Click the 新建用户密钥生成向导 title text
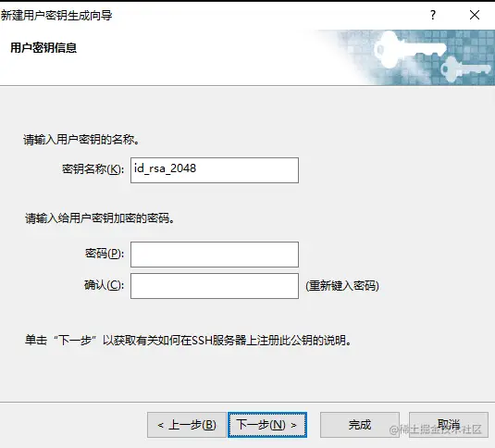 56,15
